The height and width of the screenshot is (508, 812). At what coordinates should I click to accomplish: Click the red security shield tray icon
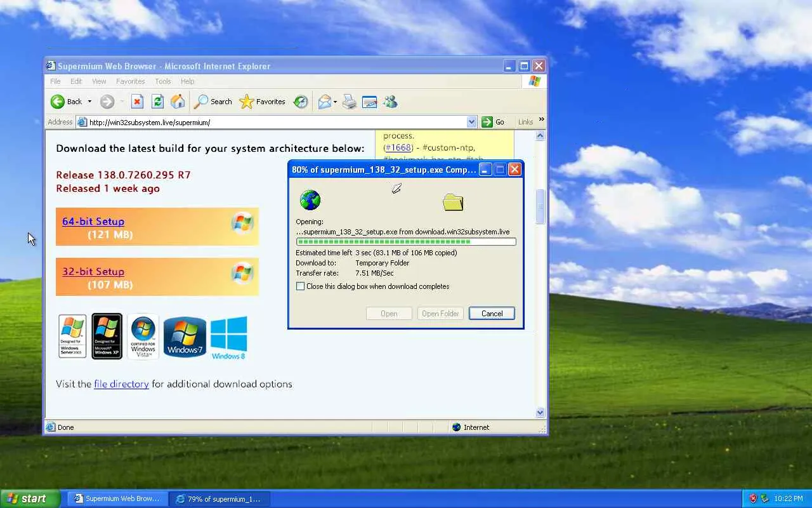753,498
